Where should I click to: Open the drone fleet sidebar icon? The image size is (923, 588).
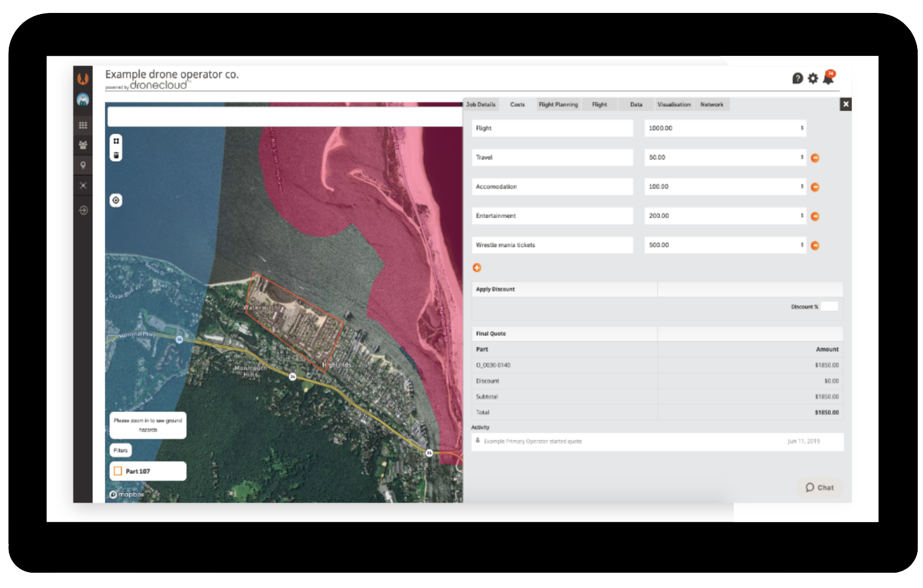click(x=83, y=185)
